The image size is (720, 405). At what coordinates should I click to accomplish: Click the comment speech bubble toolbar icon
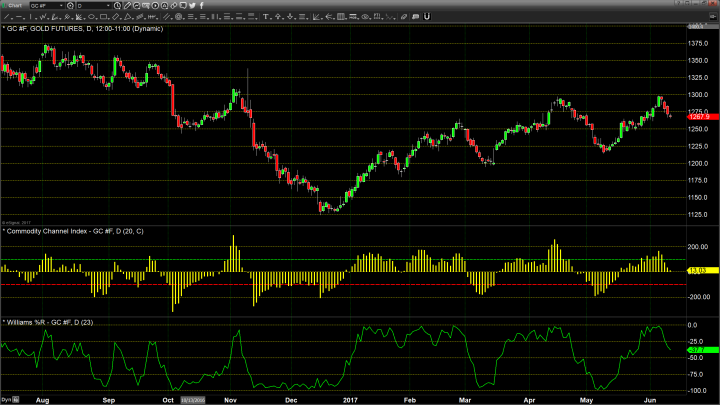pos(416,17)
